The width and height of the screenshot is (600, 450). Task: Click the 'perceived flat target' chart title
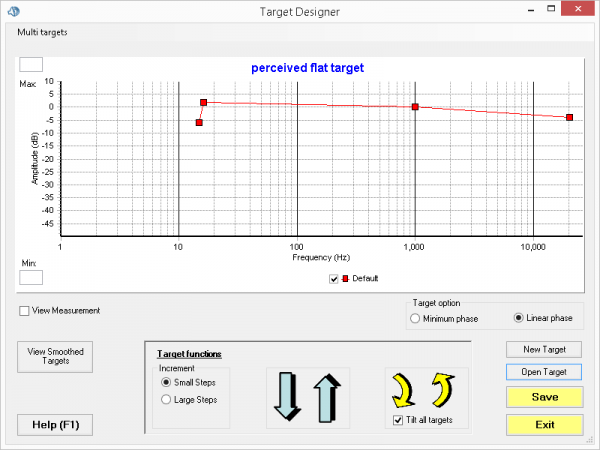click(307, 68)
